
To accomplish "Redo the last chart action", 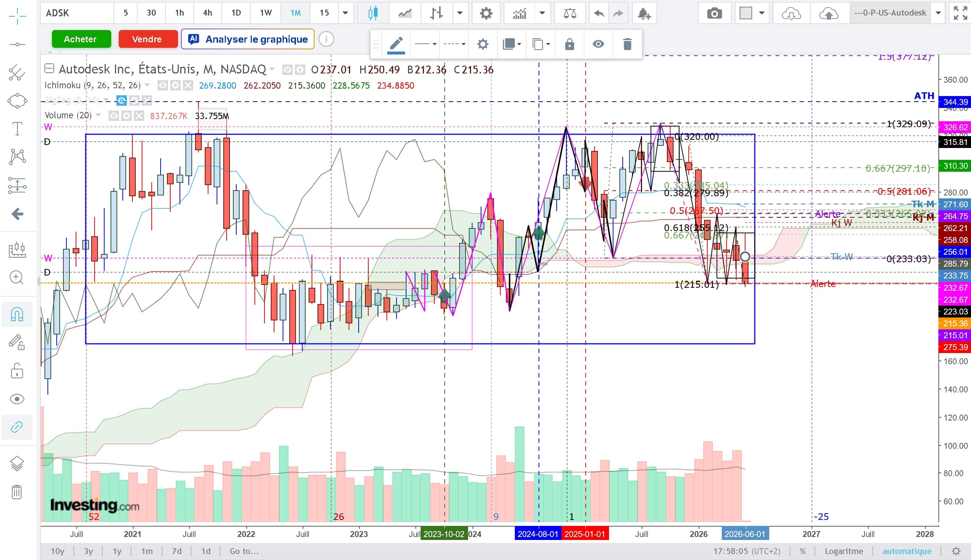I will (x=618, y=13).
